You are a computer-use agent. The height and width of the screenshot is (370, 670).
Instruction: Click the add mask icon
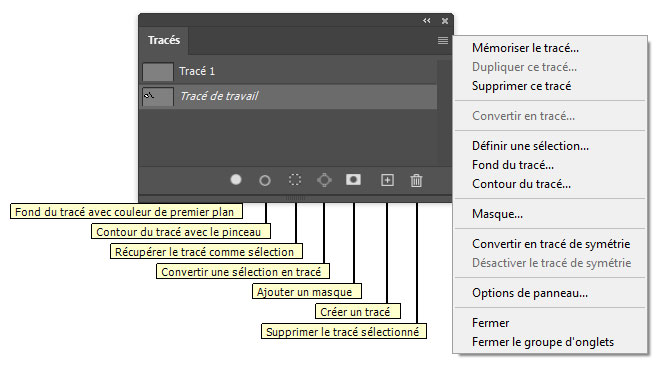point(353,179)
